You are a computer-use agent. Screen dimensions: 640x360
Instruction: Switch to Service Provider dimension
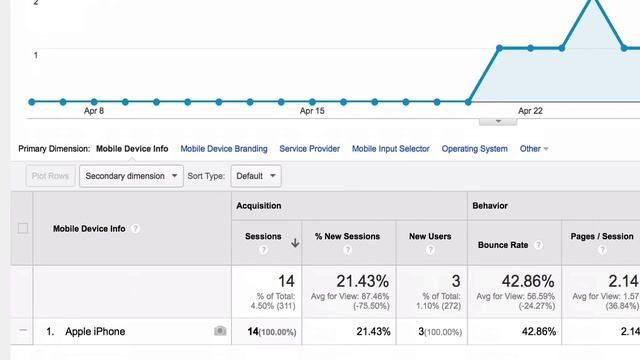309,149
